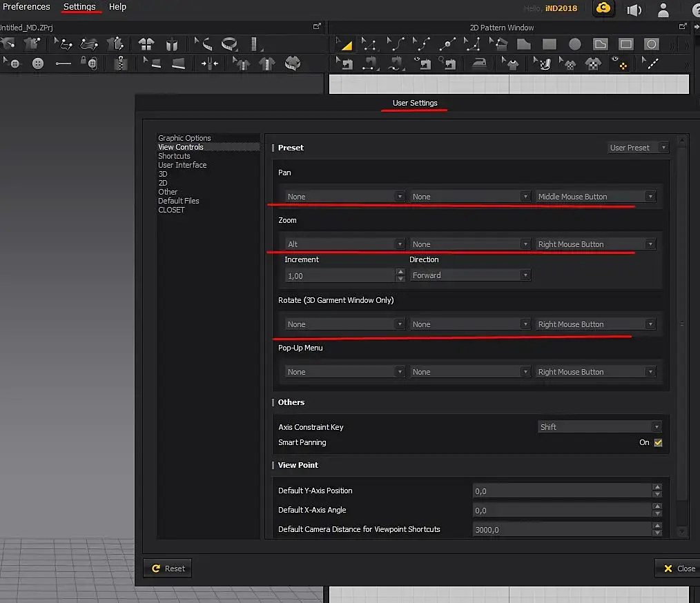The height and width of the screenshot is (603, 700).
Task: Select the Ellipse pattern tool
Action: [x=574, y=44]
